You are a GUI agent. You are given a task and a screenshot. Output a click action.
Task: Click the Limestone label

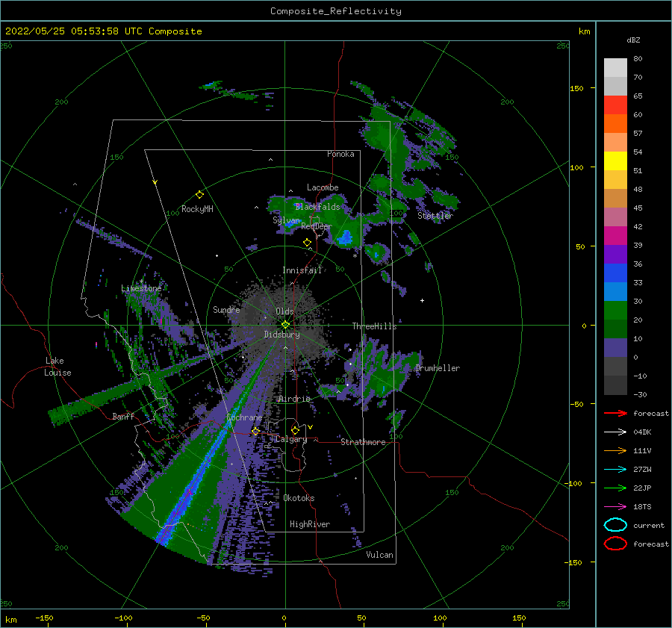pos(141,288)
